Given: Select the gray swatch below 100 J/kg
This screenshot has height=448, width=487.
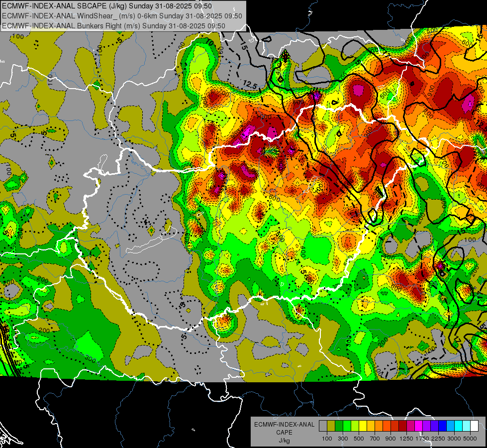Looking at the screenshot, I should coord(323,426).
